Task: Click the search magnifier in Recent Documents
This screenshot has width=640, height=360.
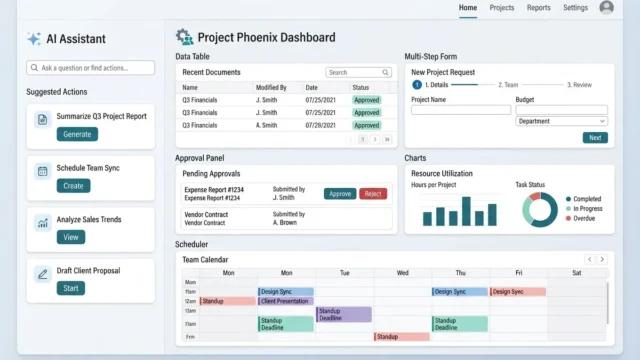Action: coord(385,72)
